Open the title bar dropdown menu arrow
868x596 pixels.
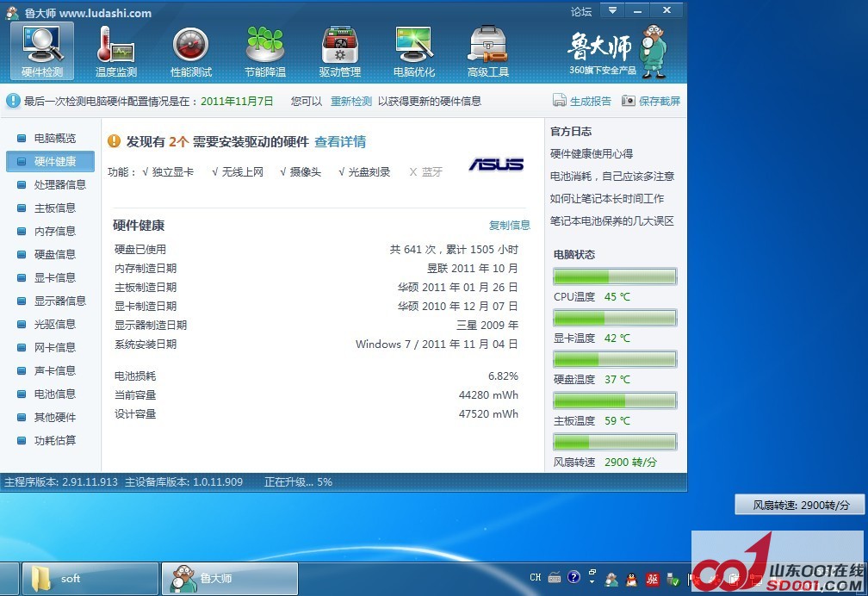(x=612, y=10)
